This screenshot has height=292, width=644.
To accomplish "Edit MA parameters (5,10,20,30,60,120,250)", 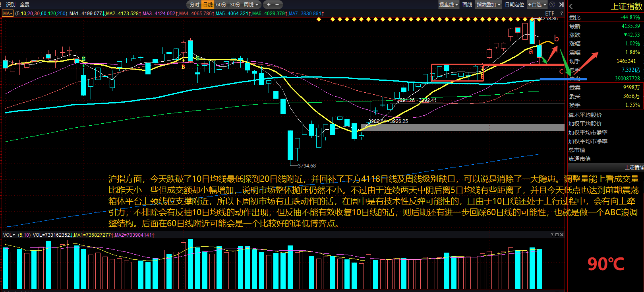I will (41, 13).
